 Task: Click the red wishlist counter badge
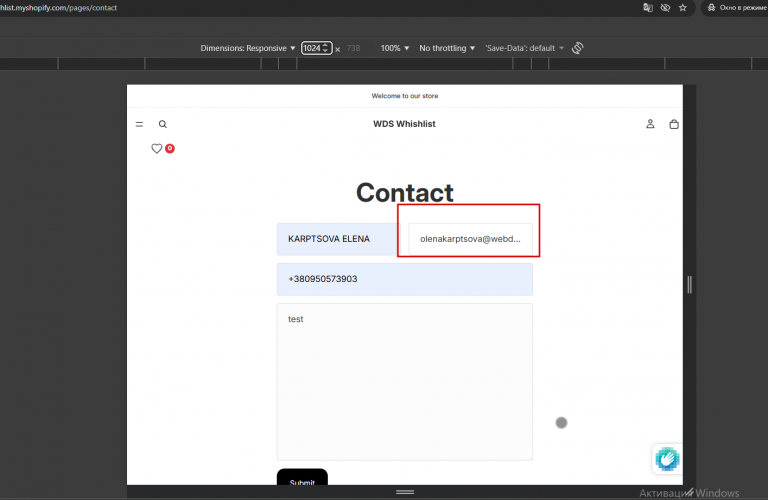tap(170, 148)
